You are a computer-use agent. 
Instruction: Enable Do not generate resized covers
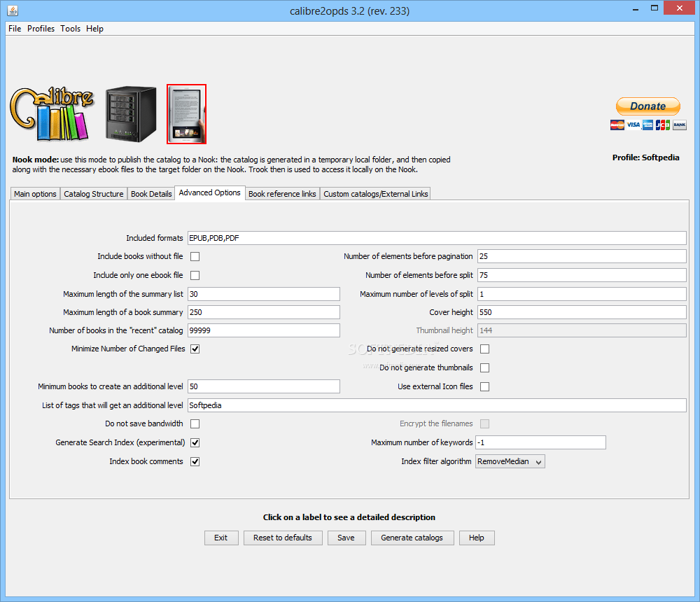[485, 349]
